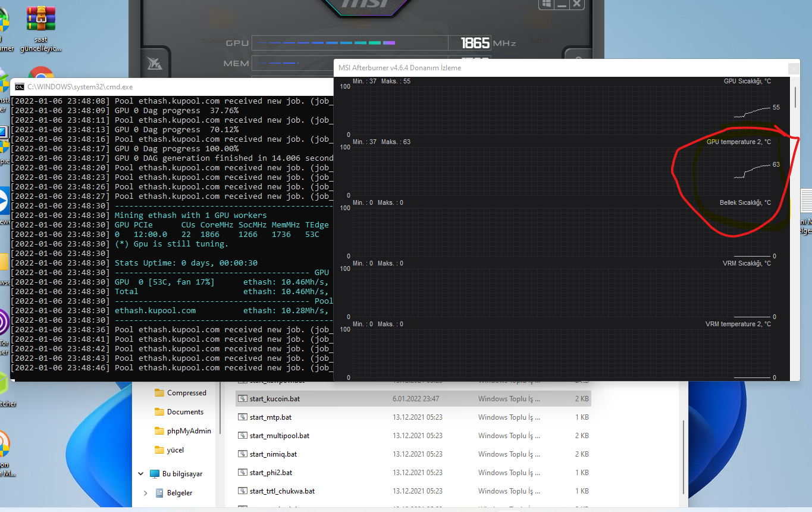Click the '(*) Gpu is still tuning.' line
This screenshot has width=812, height=512.
tap(171, 244)
